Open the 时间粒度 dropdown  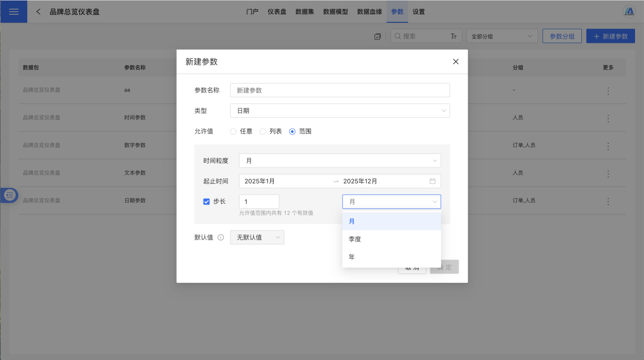[x=340, y=161]
